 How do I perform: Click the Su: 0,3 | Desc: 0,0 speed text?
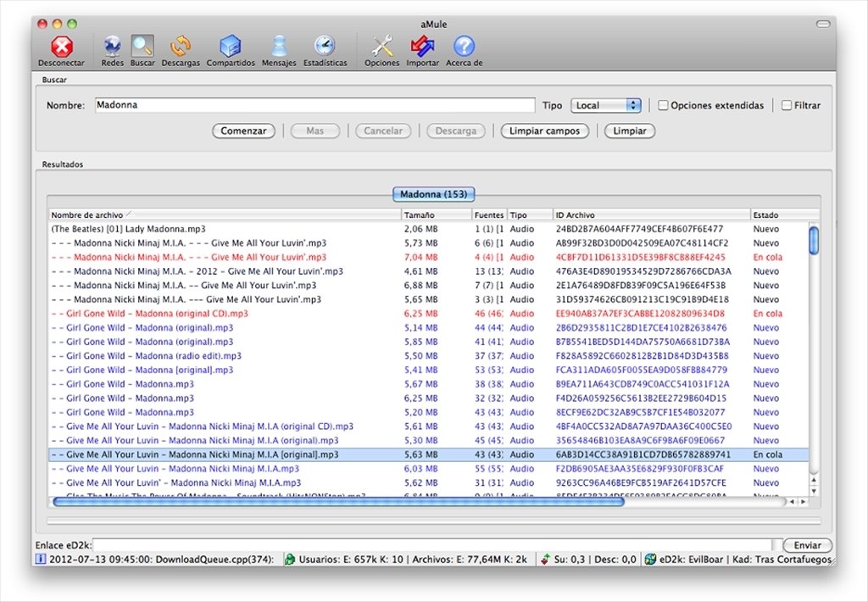(595, 560)
